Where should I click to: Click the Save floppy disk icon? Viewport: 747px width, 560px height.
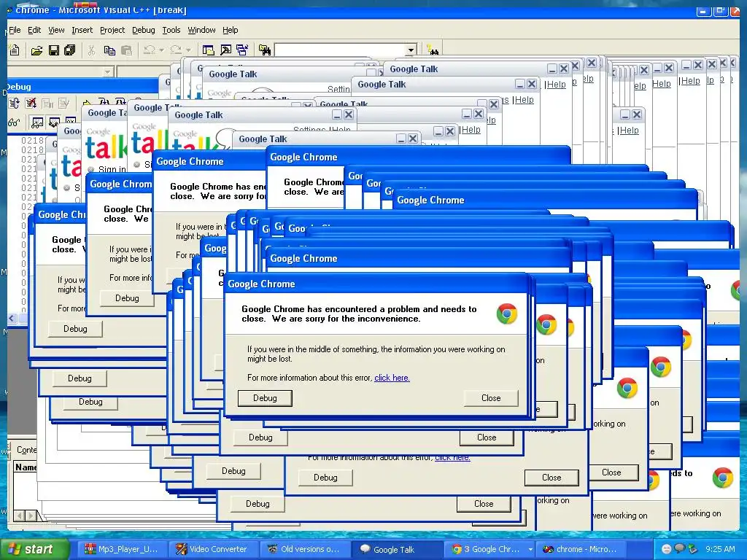click(54, 50)
